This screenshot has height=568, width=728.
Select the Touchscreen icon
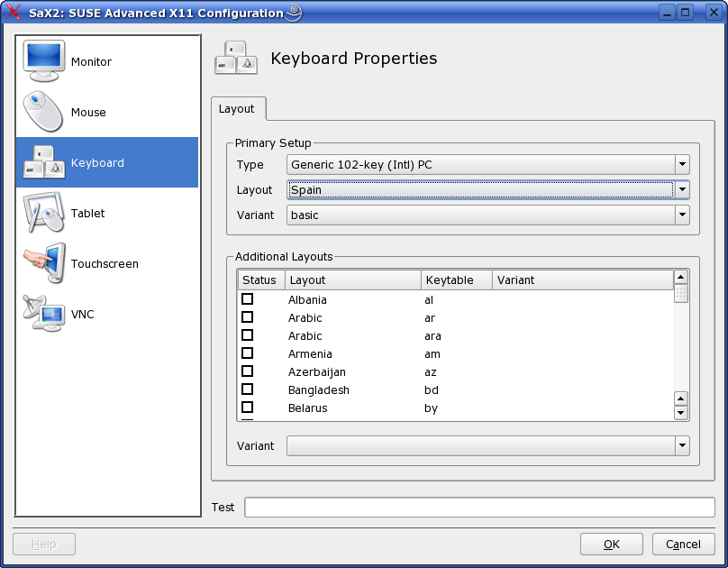click(x=44, y=263)
